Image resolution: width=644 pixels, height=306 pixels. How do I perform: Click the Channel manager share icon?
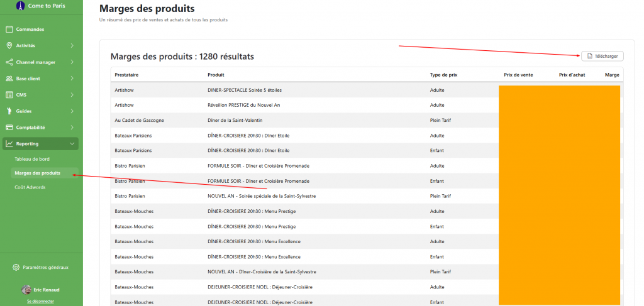tap(9, 62)
